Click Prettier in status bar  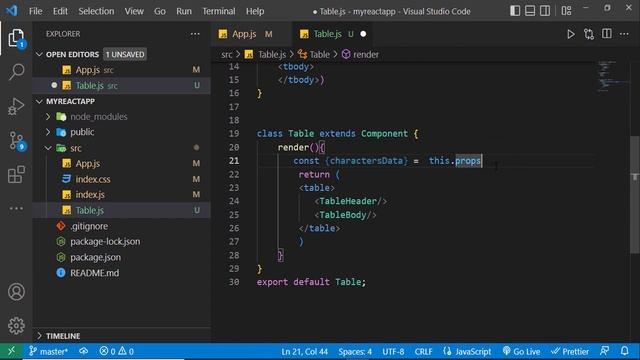570,351
